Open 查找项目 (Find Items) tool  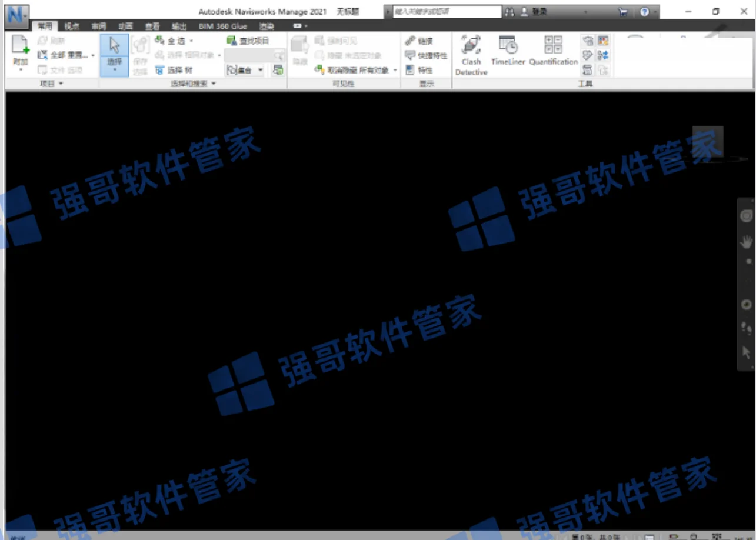click(248, 41)
